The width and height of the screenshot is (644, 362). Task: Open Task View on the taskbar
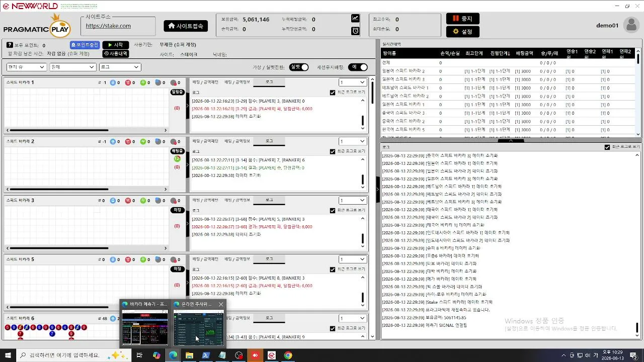[x=140, y=355]
